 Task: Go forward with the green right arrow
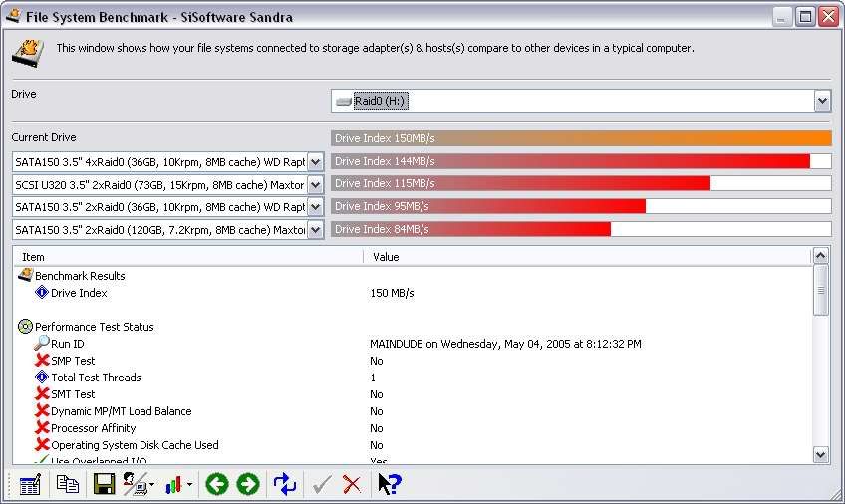coord(248,484)
